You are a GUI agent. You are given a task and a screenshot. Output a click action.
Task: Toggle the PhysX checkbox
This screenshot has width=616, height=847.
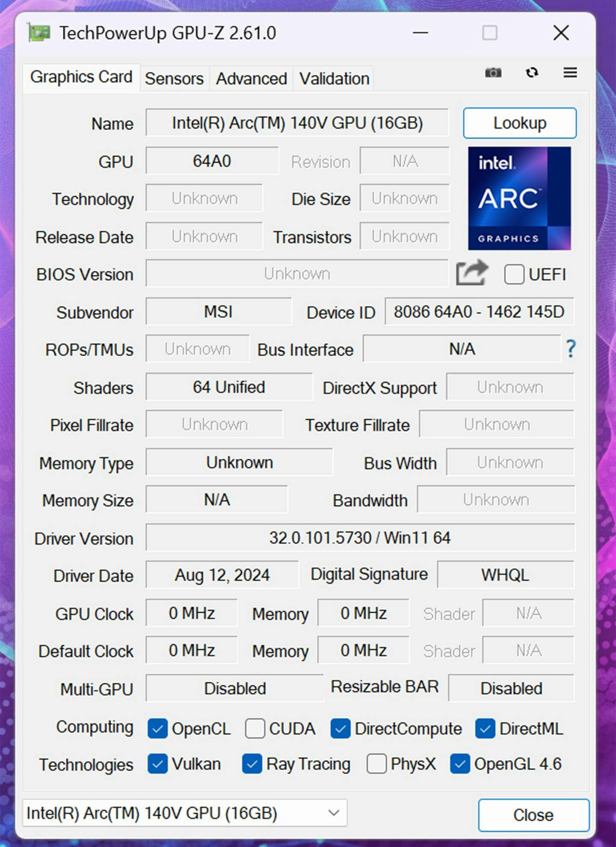pyautogui.click(x=376, y=764)
